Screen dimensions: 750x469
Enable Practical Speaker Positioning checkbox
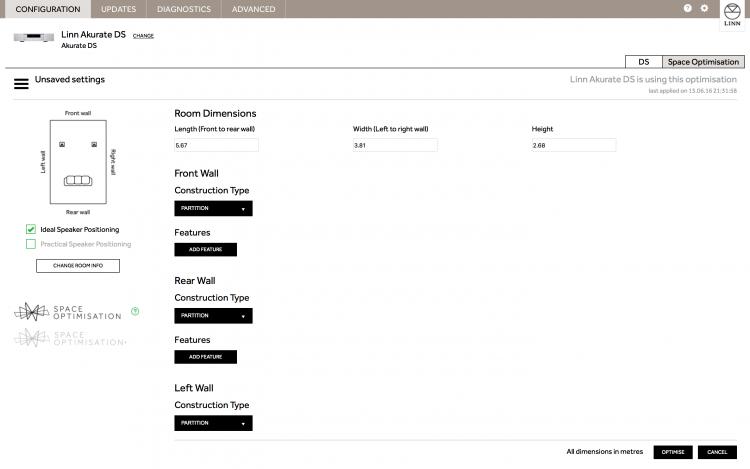pos(31,244)
